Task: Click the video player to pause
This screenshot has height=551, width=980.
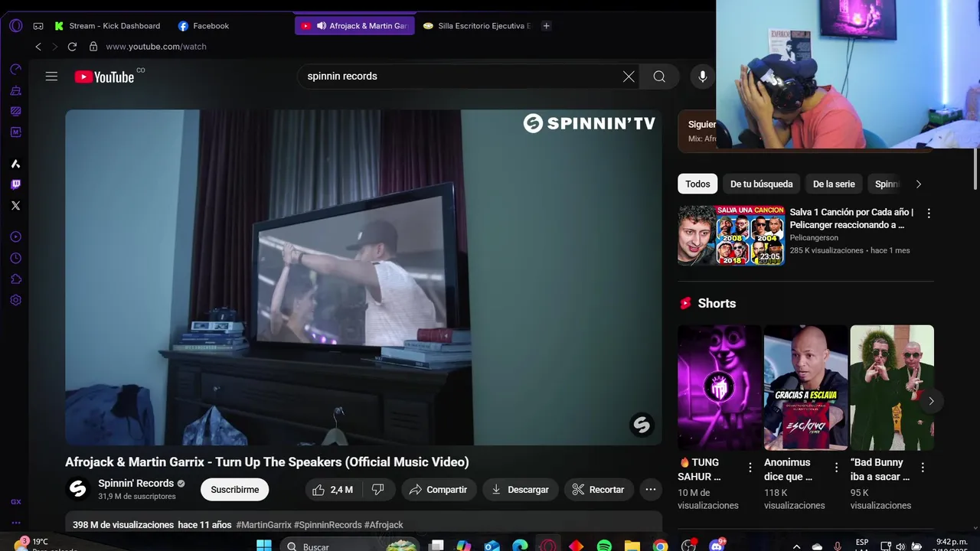Action: 364,277
